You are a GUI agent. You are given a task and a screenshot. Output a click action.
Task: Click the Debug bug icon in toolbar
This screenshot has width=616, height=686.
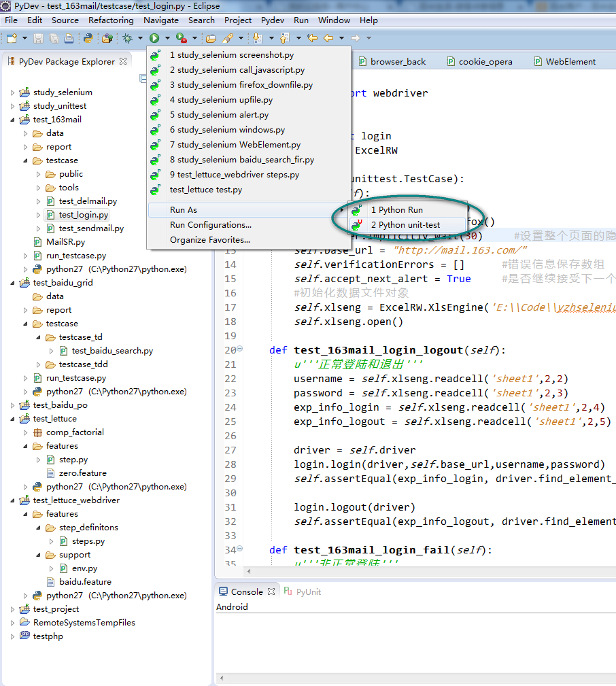[x=128, y=38]
